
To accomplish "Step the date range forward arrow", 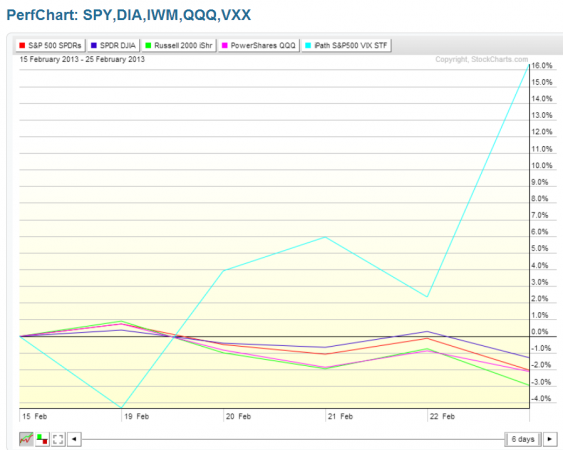I will coord(550,439).
